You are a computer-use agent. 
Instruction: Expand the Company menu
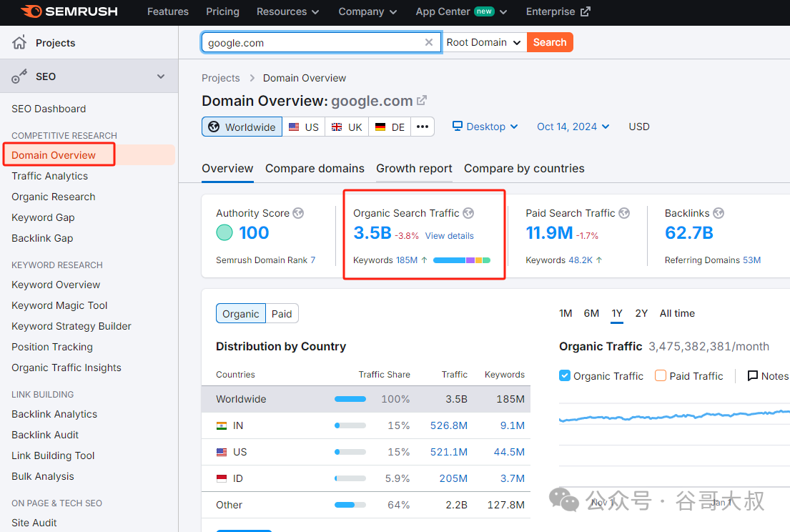(x=367, y=11)
